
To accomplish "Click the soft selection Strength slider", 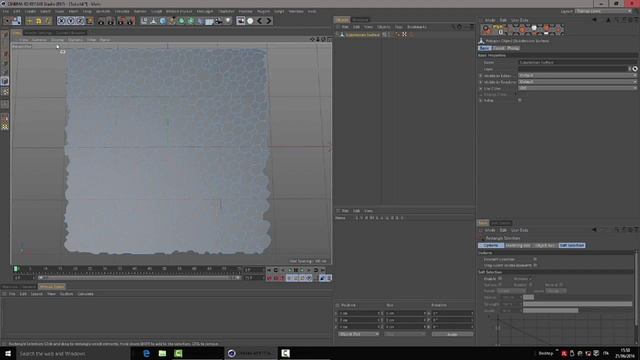I will [578, 304].
